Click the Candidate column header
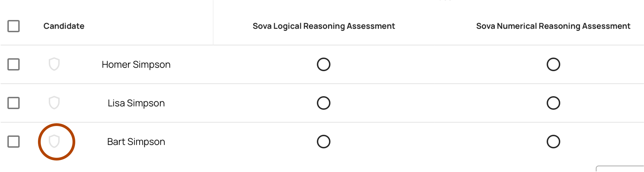 click(x=64, y=26)
